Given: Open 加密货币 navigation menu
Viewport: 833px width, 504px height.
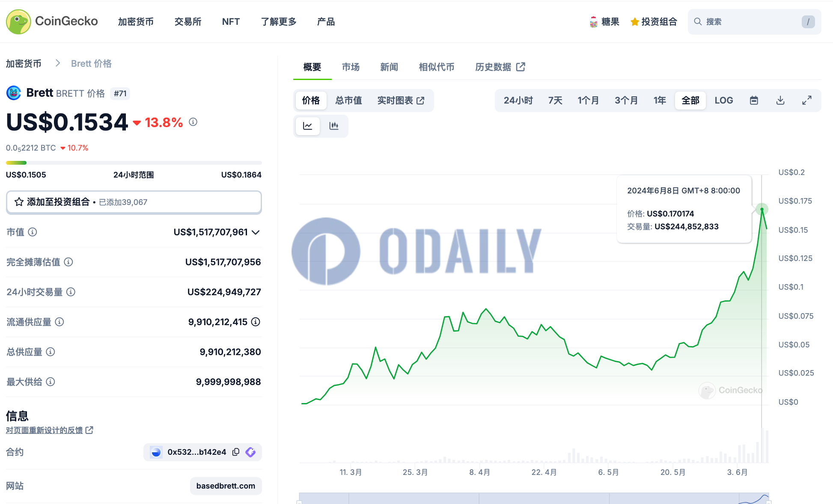Looking at the screenshot, I should click(x=136, y=22).
